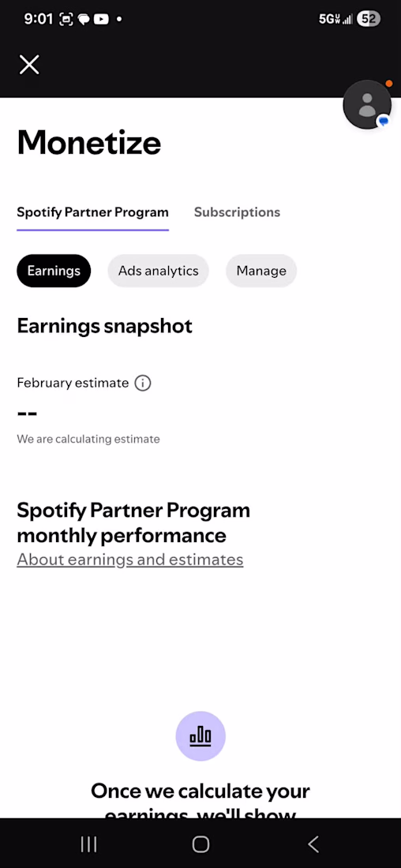This screenshot has height=868, width=401.
Task: Select the Spotify Partner Program tab
Action: pos(92,212)
